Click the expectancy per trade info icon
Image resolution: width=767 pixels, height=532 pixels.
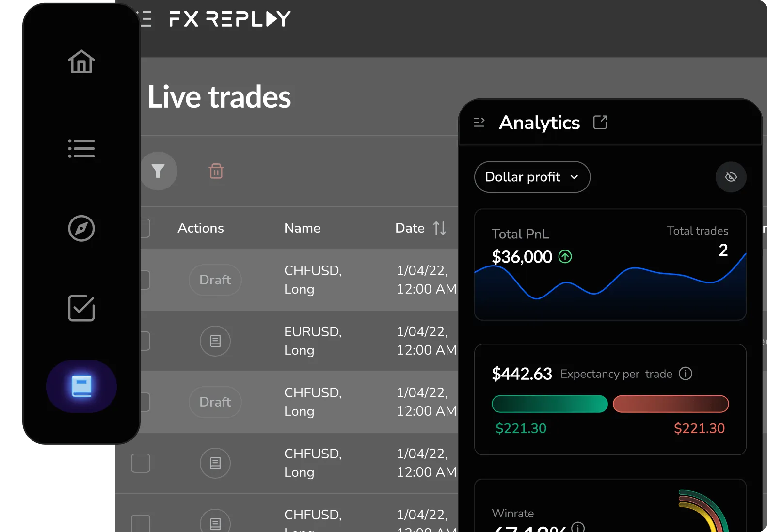tap(686, 374)
